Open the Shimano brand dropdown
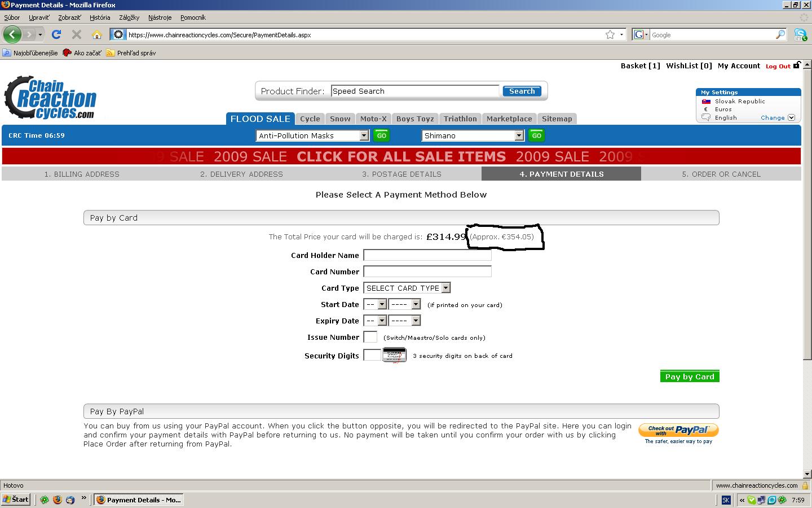The image size is (812, 508). point(519,135)
